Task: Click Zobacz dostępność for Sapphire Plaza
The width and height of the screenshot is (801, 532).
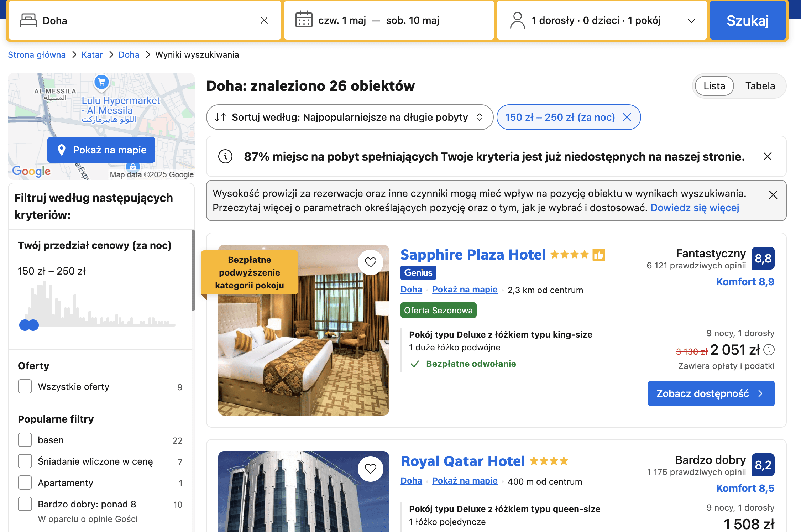Action: click(711, 393)
